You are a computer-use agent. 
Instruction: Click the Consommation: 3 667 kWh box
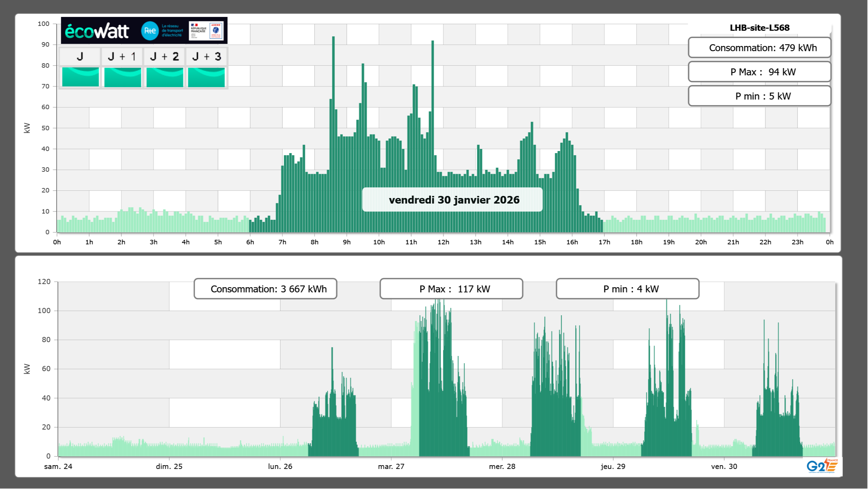[265, 289]
